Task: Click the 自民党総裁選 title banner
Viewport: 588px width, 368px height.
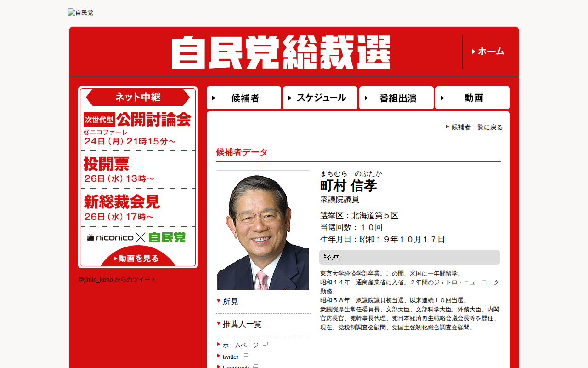Action: click(281, 52)
